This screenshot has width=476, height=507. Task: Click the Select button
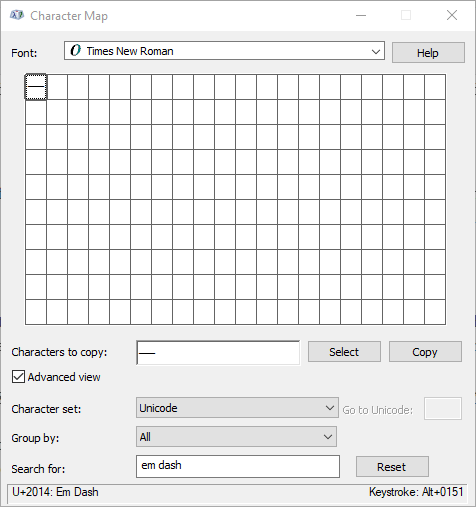coord(344,352)
